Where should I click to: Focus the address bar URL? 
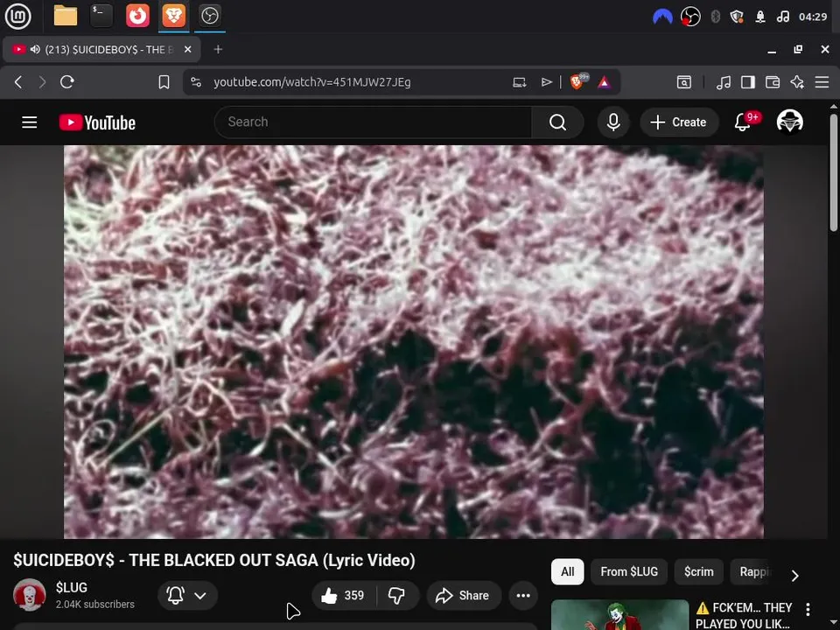pos(311,82)
